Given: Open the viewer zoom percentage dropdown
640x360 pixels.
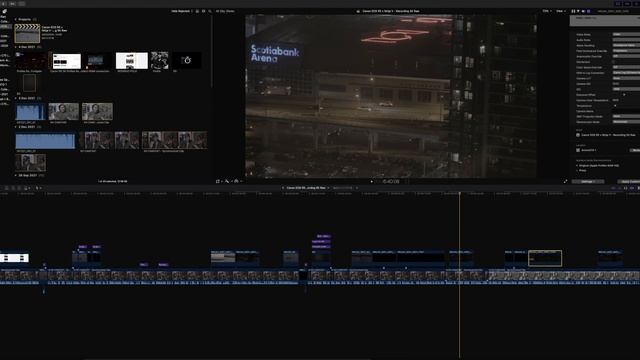Looking at the screenshot, I should coord(546,11).
